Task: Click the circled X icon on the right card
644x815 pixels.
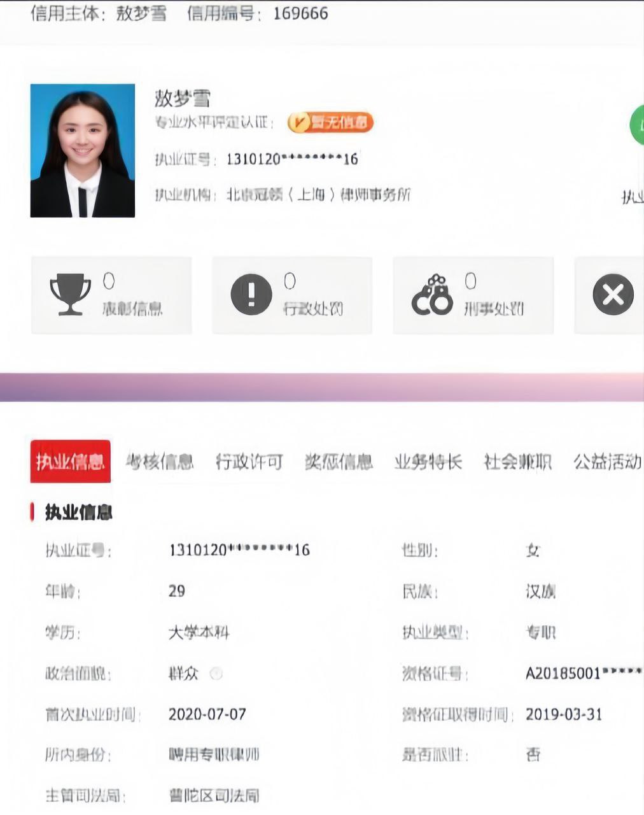Action: click(613, 295)
